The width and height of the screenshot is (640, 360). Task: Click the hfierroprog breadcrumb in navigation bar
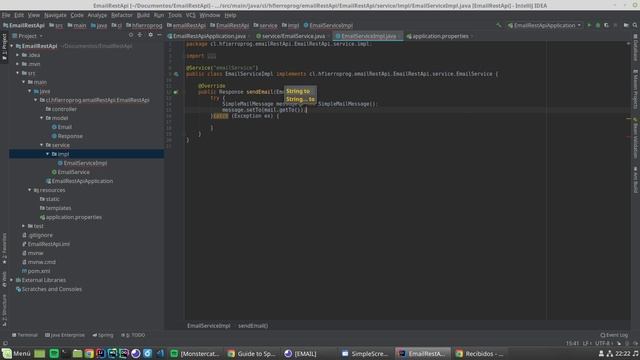coord(144,25)
